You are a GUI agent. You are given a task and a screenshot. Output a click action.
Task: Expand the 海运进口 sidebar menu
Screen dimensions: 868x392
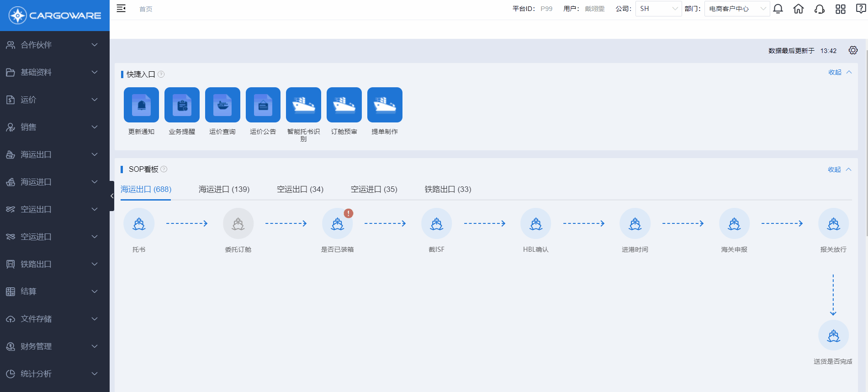click(x=55, y=182)
